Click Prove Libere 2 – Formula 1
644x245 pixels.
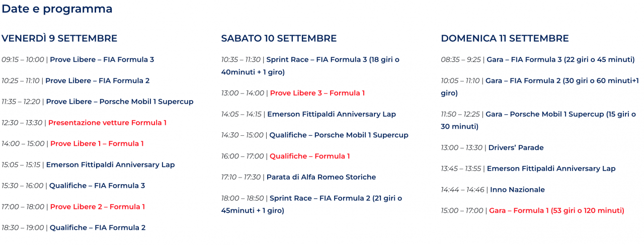tap(98, 207)
